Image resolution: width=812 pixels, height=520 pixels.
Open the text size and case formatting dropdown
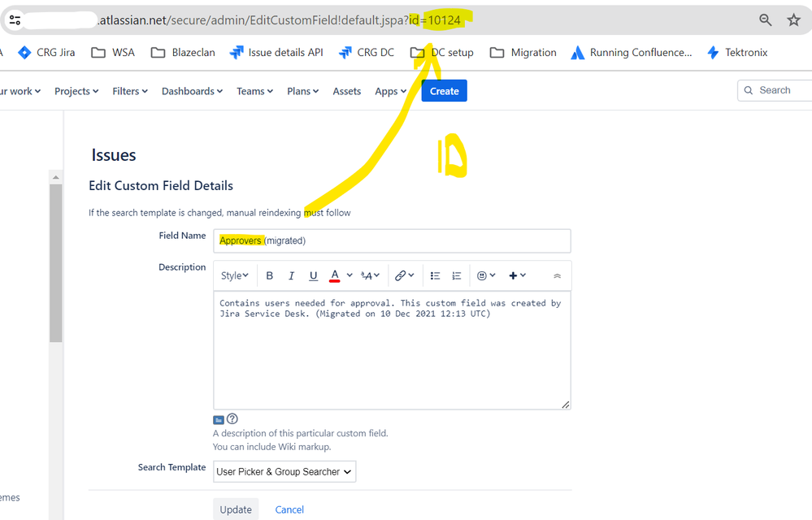(x=367, y=275)
